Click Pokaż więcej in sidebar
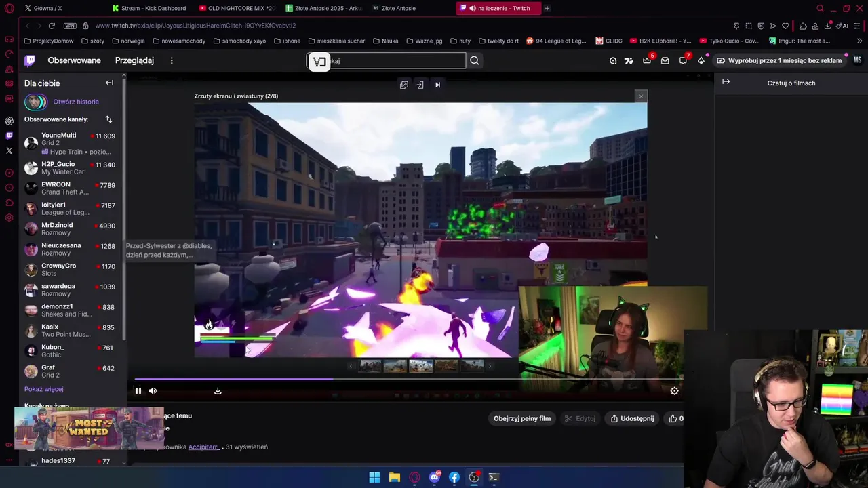868x488 pixels. (x=43, y=389)
